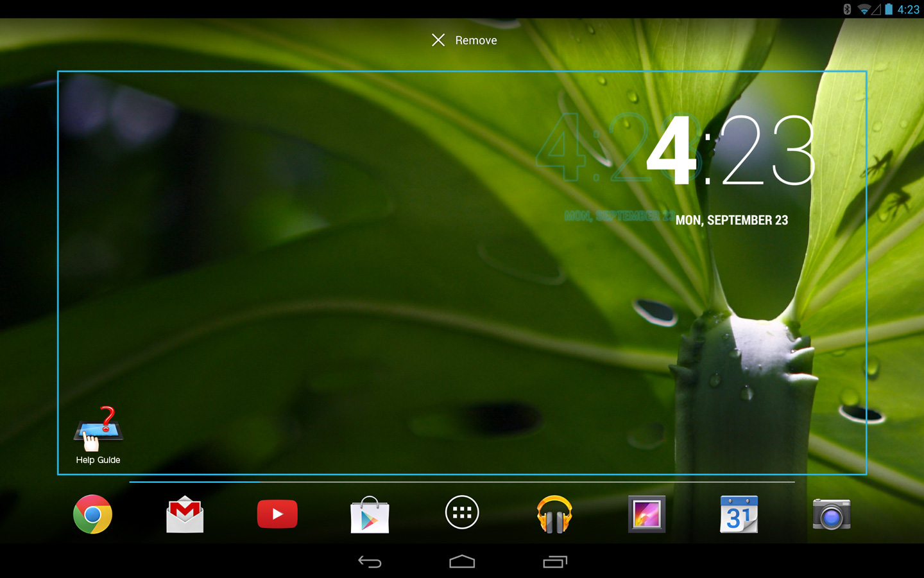The width and height of the screenshot is (924, 578).
Task: Open the all apps drawer
Action: coord(462,512)
